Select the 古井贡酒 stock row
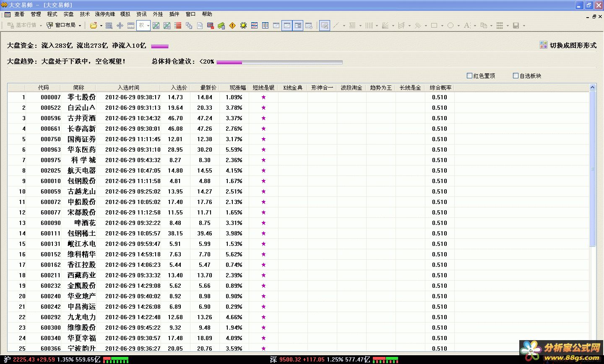604x364 pixels. [x=298, y=118]
